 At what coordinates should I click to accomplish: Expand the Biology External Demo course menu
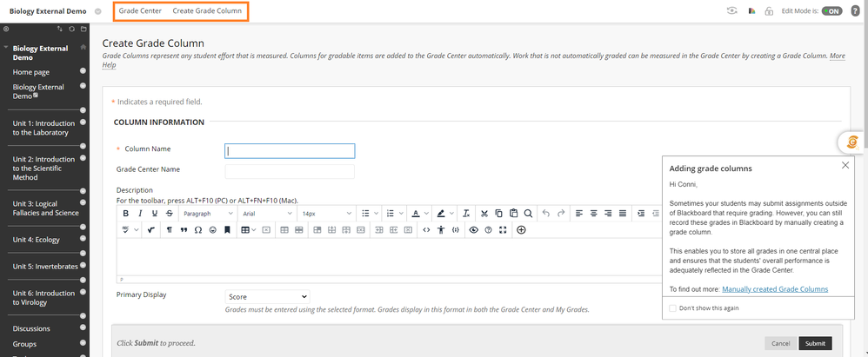pyautogui.click(x=98, y=11)
